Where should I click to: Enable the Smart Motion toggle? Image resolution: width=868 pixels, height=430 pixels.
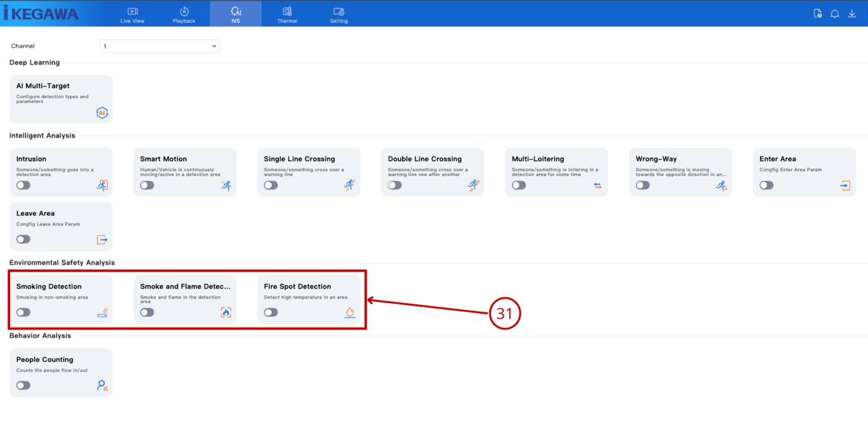(147, 185)
